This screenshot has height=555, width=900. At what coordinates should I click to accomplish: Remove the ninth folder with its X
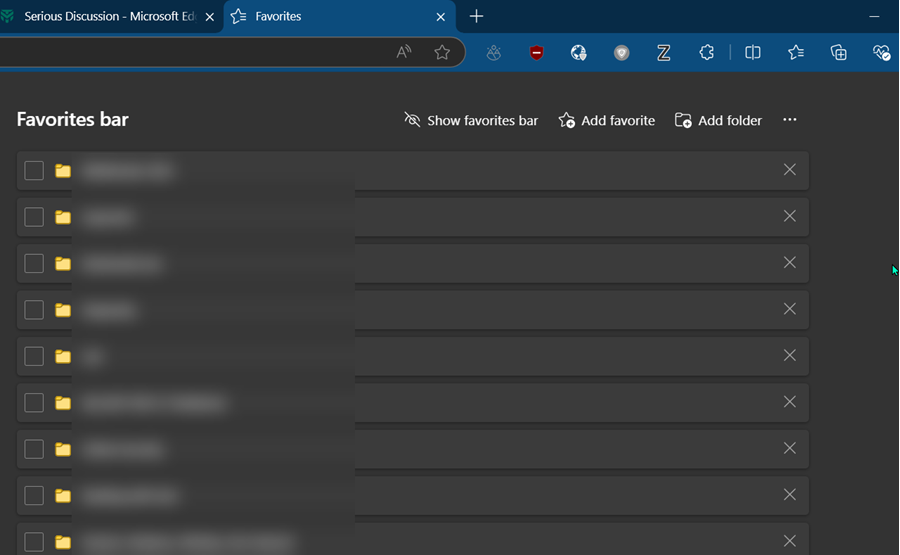(790, 541)
